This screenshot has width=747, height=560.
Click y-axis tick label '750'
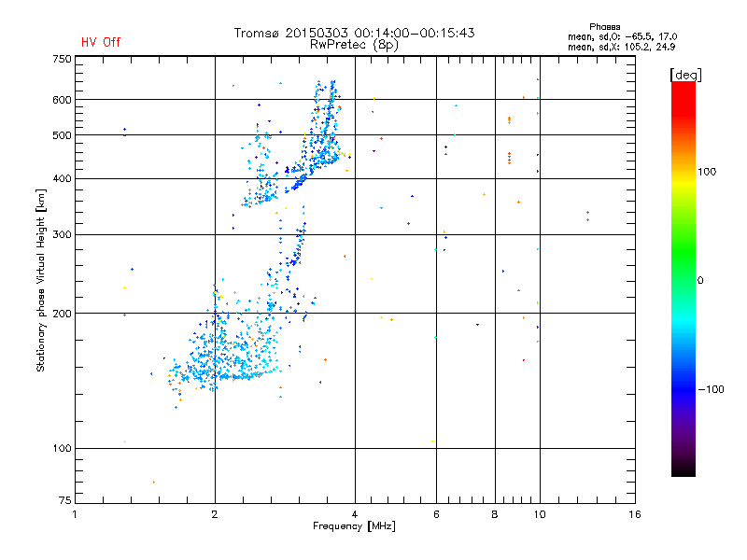point(62,59)
